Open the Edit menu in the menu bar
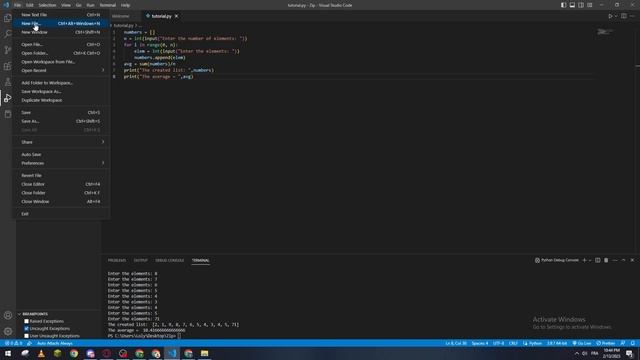This screenshot has height=360, width=640. tap(30, 5)
